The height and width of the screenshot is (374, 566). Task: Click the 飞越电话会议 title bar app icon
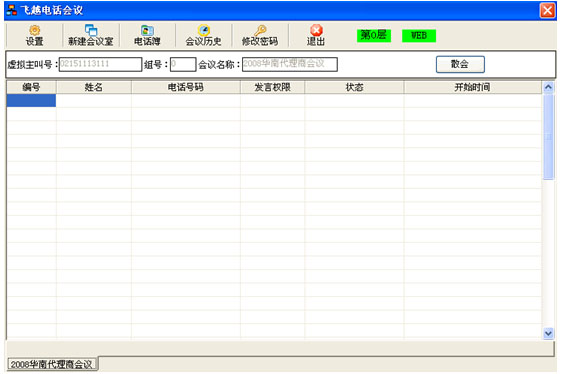click(x=12, y=10)
